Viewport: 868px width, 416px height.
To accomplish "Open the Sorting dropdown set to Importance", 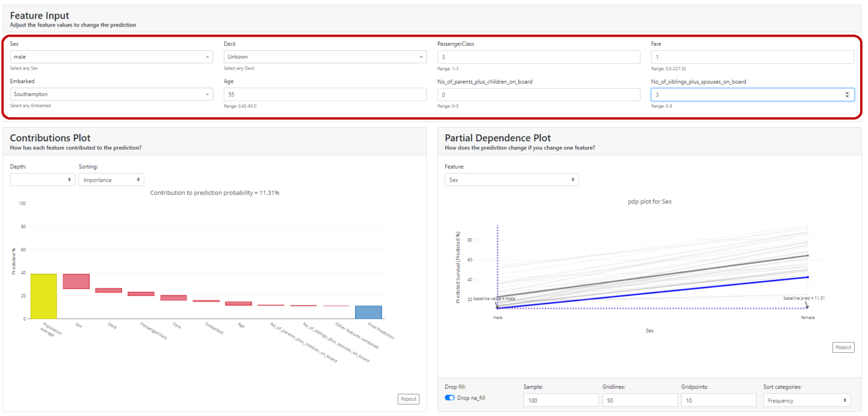I will [111, 179].
